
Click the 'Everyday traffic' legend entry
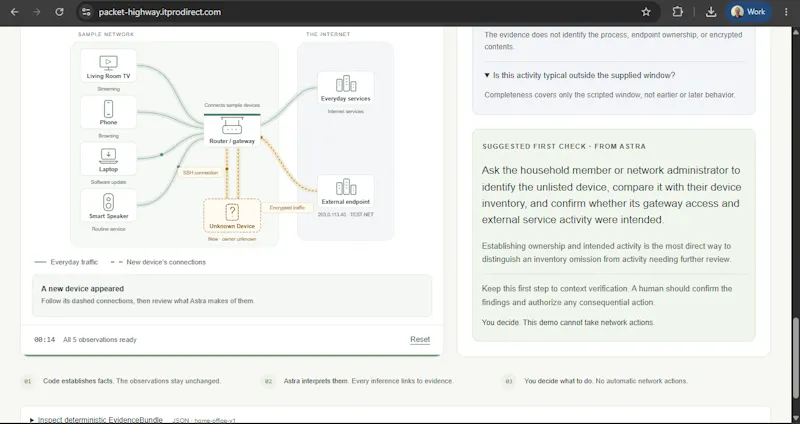[66, 262]
